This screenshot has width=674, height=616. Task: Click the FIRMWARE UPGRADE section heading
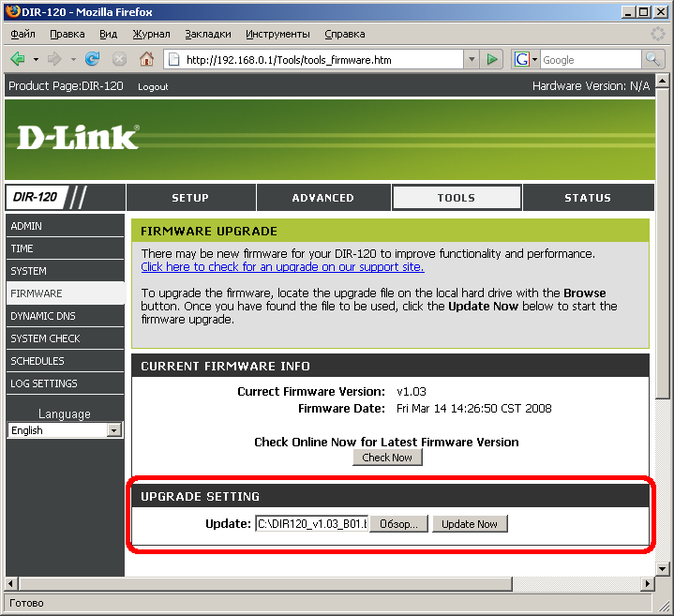(x=209, y=232)
